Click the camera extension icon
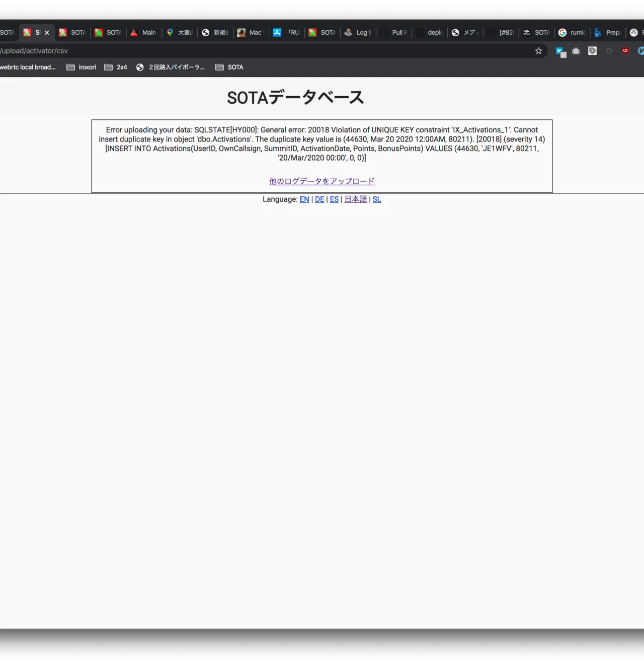This screenshot has width=644, height=667. coord(576,51)
